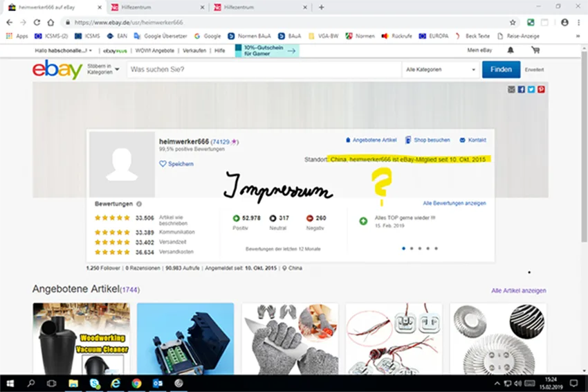Share the profile on Twitter
This screenshot has width=588, height=392.
pyautogui.click(x=531, y=89)
